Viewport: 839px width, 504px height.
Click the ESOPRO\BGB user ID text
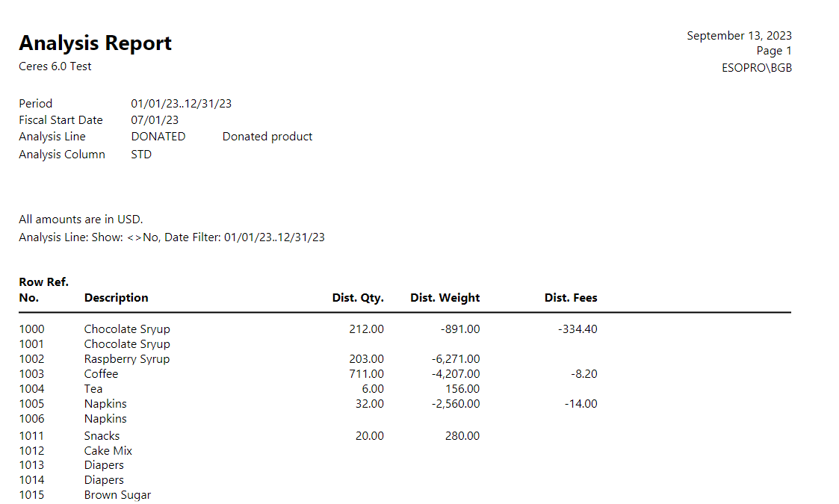[x=756, y=68]
